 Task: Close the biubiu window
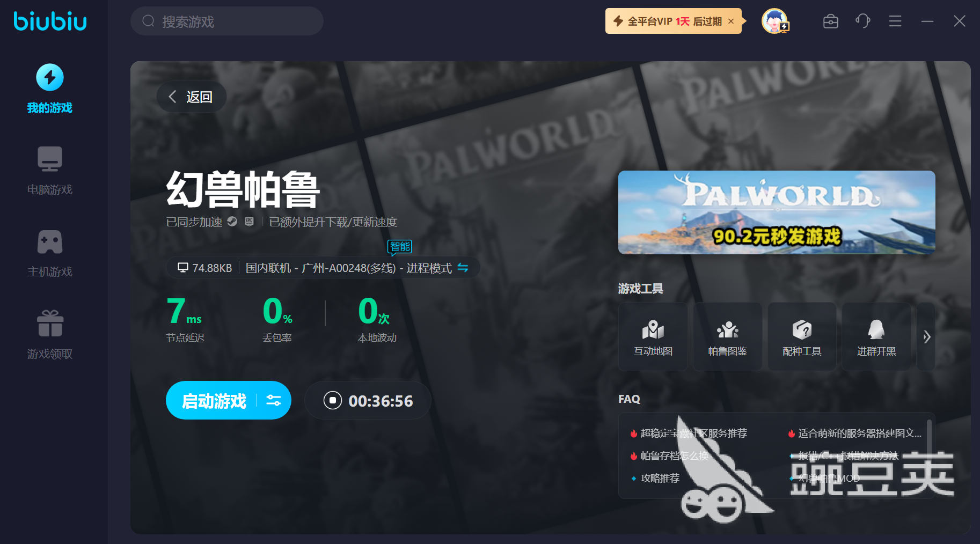click(x=960, y=21)
